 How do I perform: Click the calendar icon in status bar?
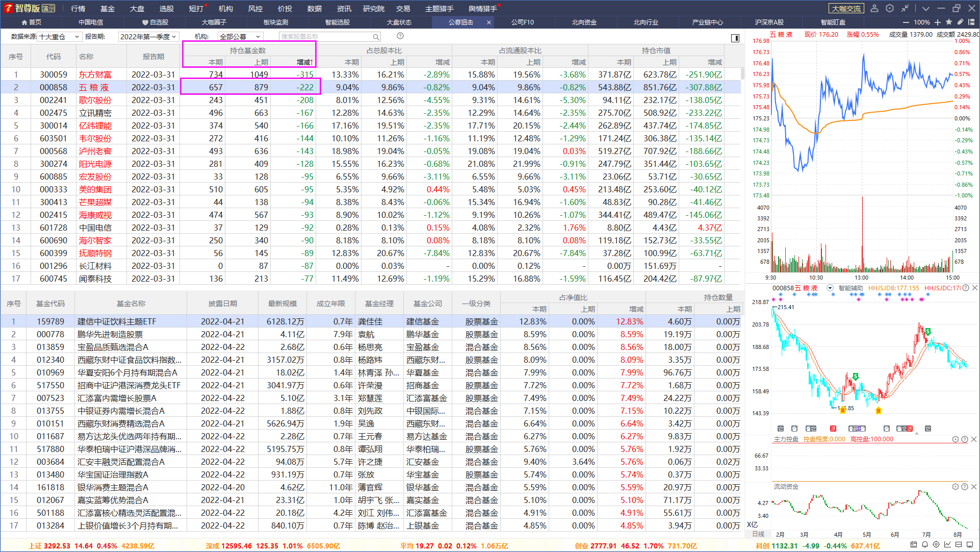click(914, 545)
